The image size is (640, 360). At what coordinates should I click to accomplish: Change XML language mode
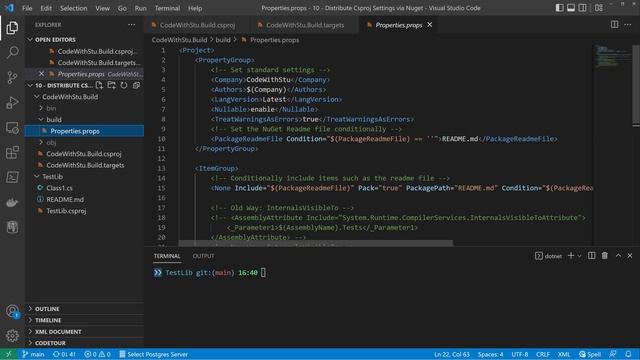pos(564,354)
